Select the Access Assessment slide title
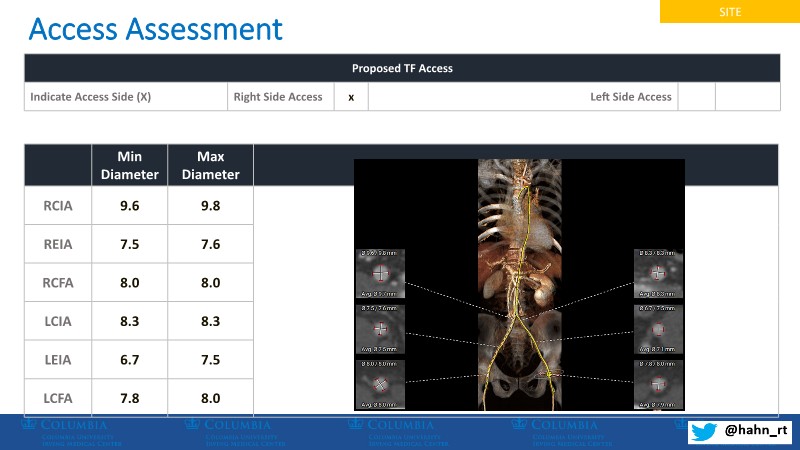Image resolution: width=800 pixels, height=450 pixels. [155, 29]
